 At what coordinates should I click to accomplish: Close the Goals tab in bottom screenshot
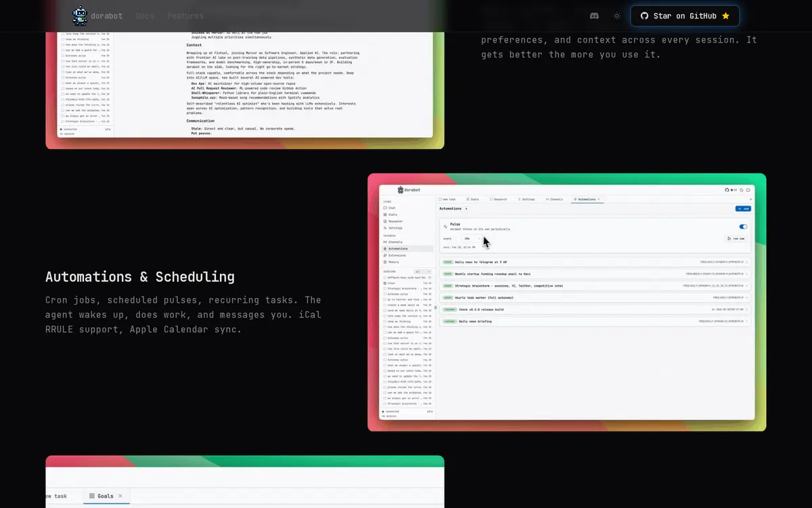click(120, 496)
